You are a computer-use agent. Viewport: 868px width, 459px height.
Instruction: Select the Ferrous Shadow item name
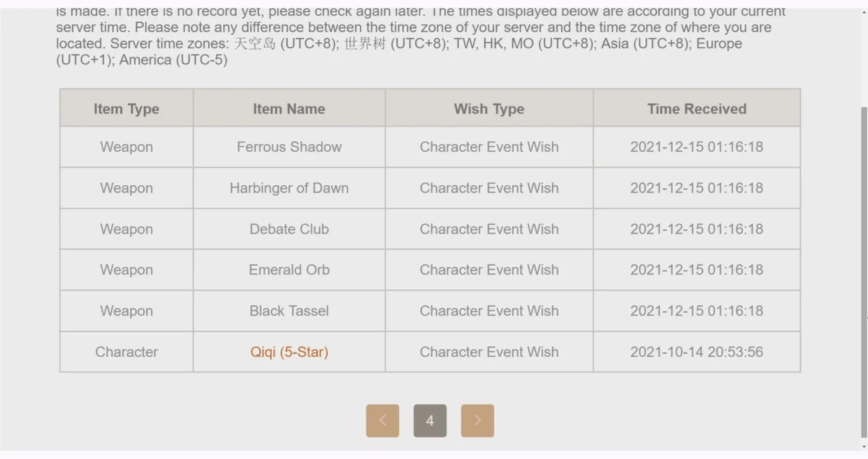coord(289,147)
